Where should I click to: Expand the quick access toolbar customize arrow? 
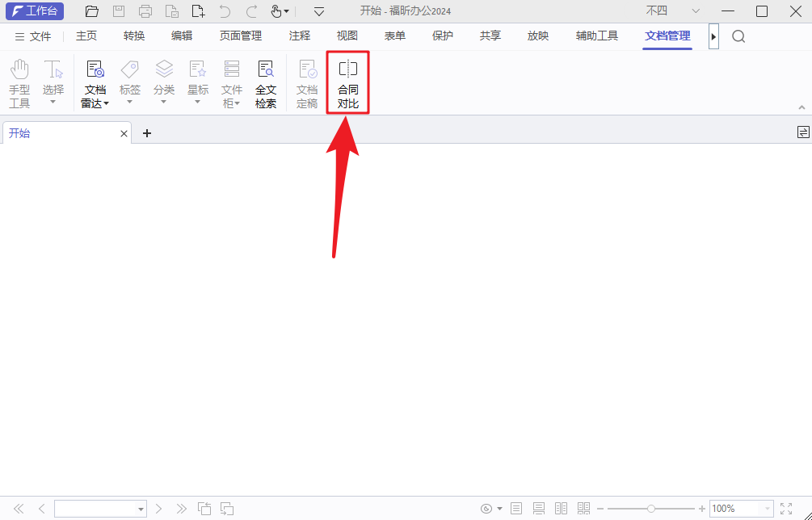pyautogui.click(x=319, y=11)
